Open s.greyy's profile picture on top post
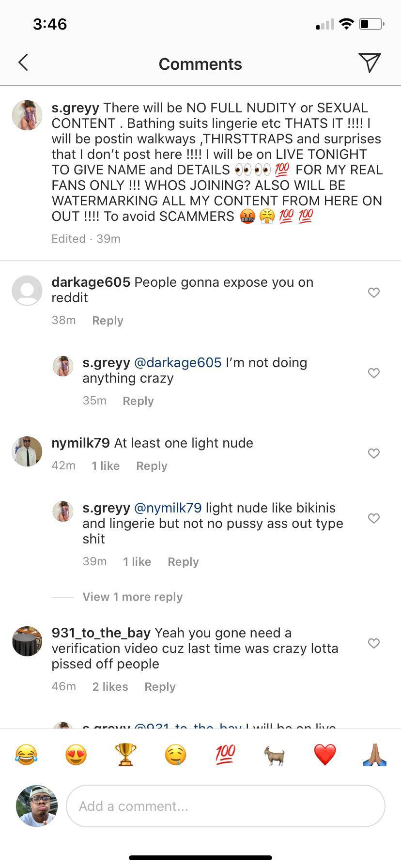Viewport: 401px width, 868px height. 27,115
